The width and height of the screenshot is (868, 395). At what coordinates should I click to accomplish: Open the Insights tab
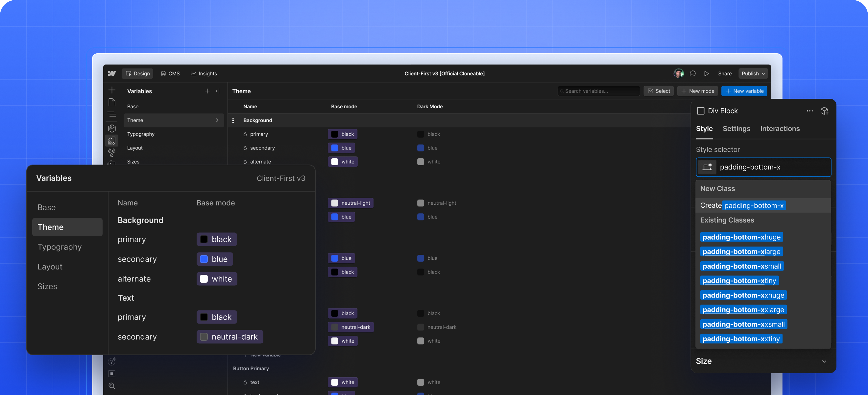click(204, 73)
